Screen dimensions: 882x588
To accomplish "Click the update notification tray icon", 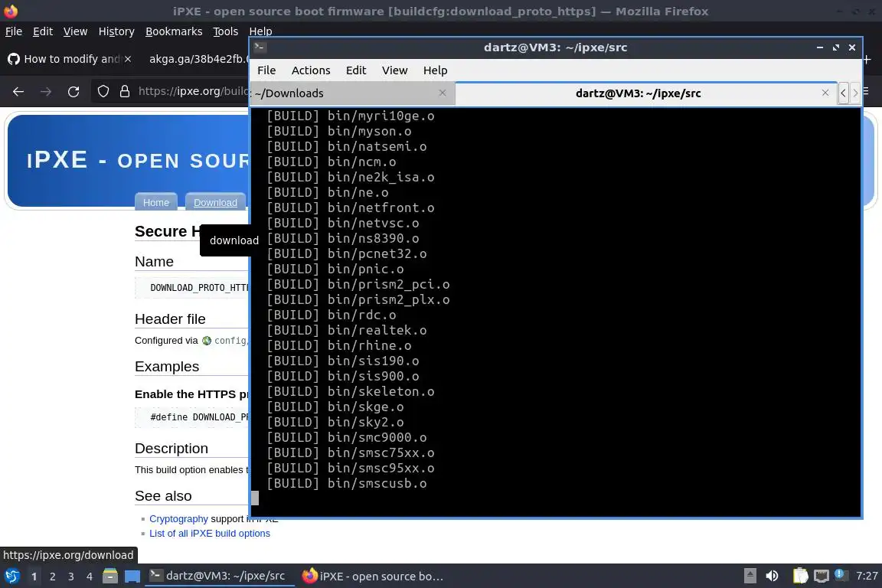I will pos(840,574).
